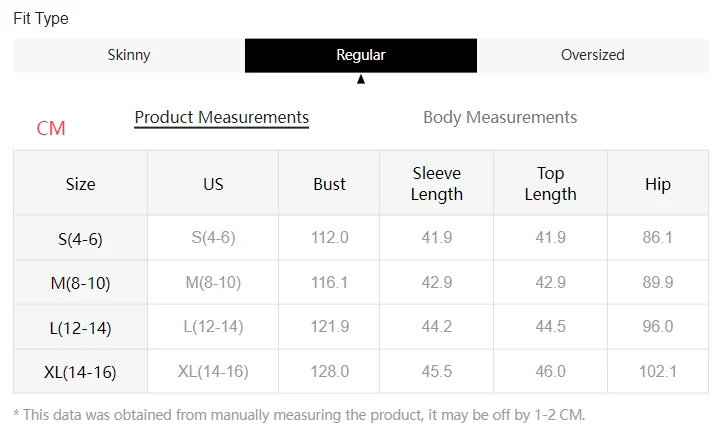Screen dimensions: 712x434
Task: Click the Fit Type heading
Action: click(41, 18)
